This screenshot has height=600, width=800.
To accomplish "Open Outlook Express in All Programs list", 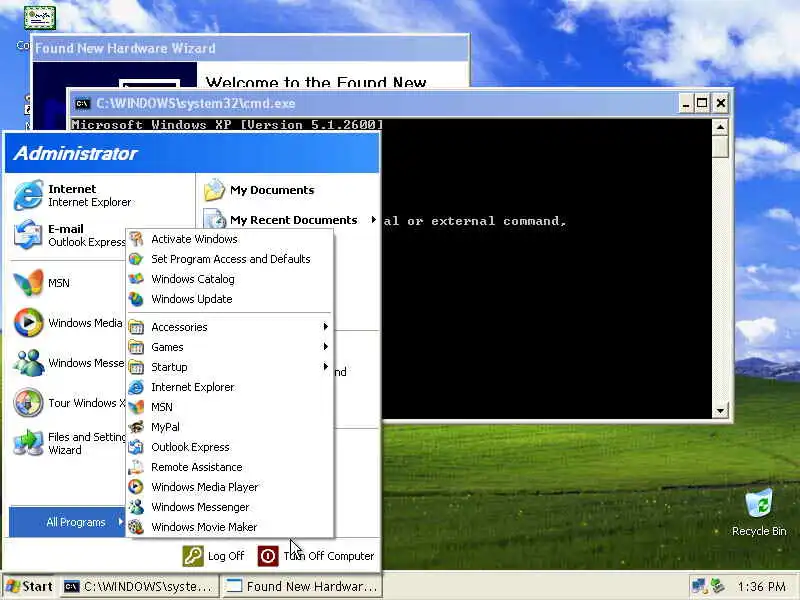I will pyautogui.click(x=230, y=447).
